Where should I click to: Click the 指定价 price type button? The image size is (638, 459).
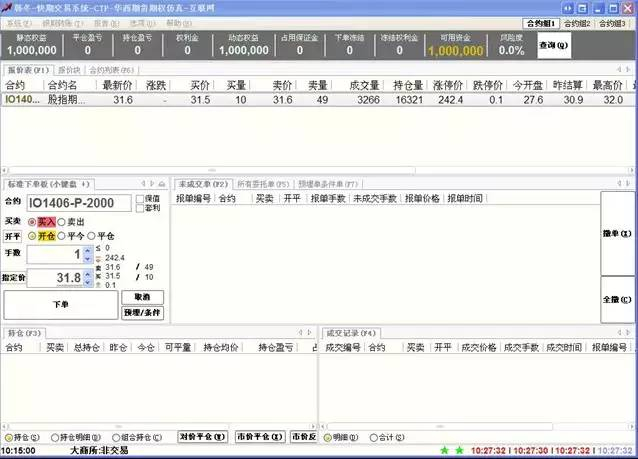[x=13, y=278]
